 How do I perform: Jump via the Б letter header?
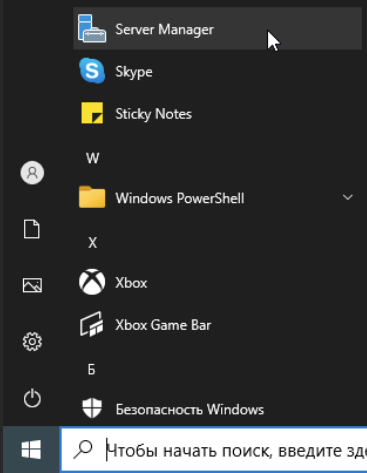tap(92, 369)
